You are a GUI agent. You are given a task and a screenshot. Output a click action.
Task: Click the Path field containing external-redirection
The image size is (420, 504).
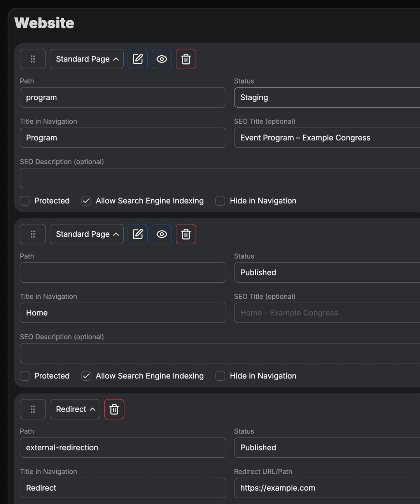point(123,447)
